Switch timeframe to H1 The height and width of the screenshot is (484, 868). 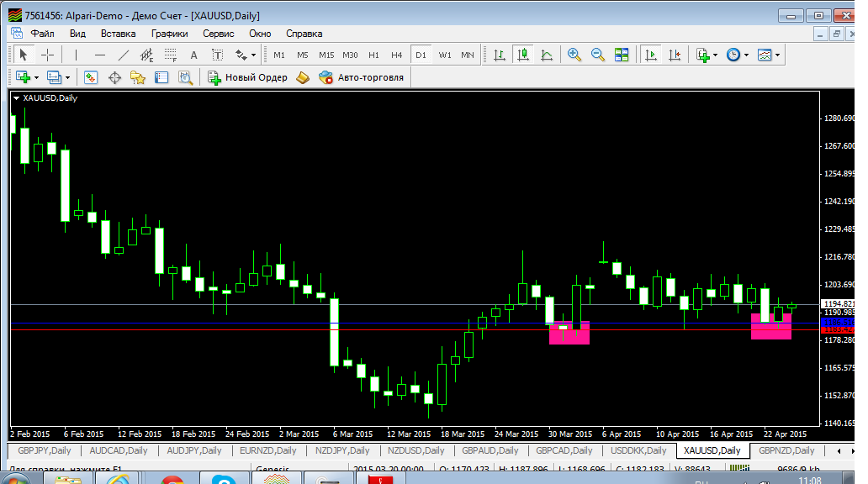373,55
